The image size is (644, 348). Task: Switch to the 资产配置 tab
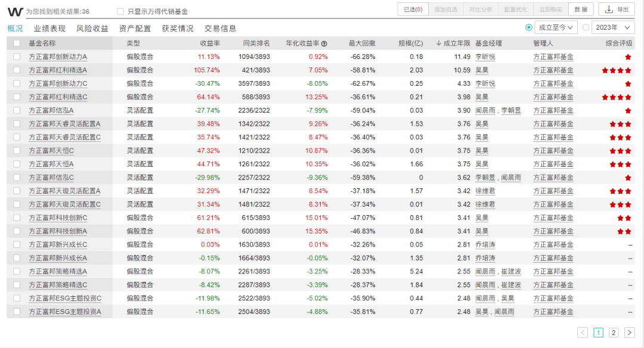point(135,29)
